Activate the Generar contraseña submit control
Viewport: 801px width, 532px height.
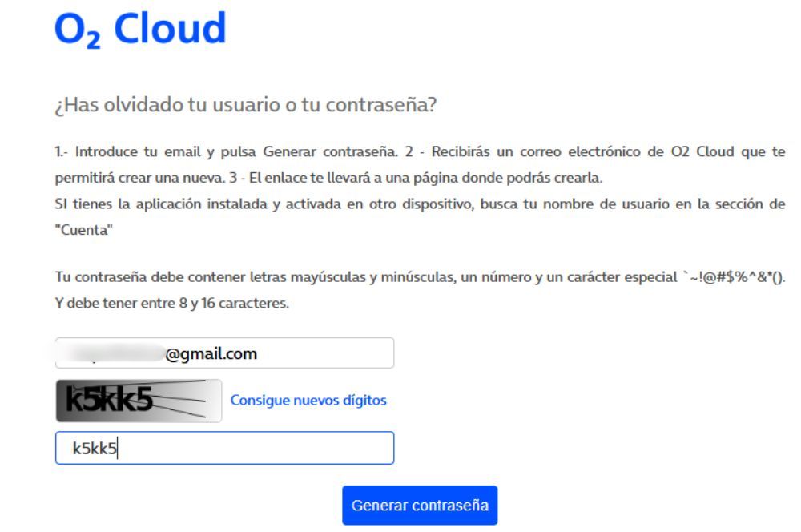point(421,505)
